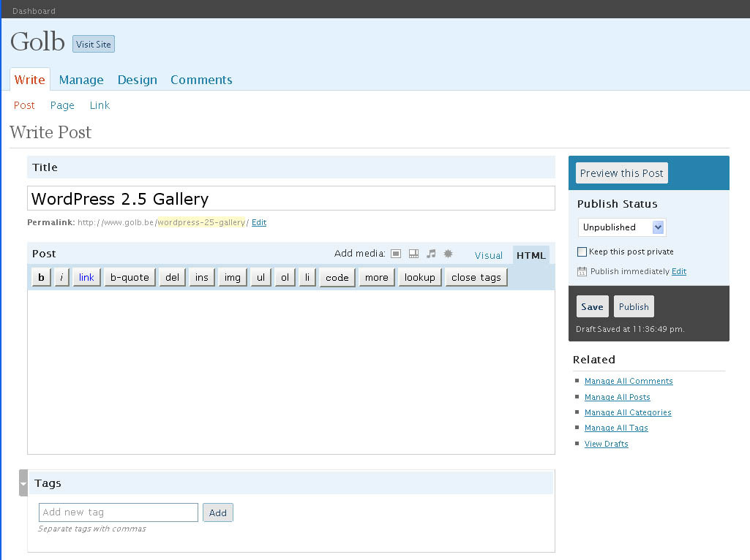Open Manage All Categories link
The height and width of the screenshot is (560, 750).
pos(628,412)
